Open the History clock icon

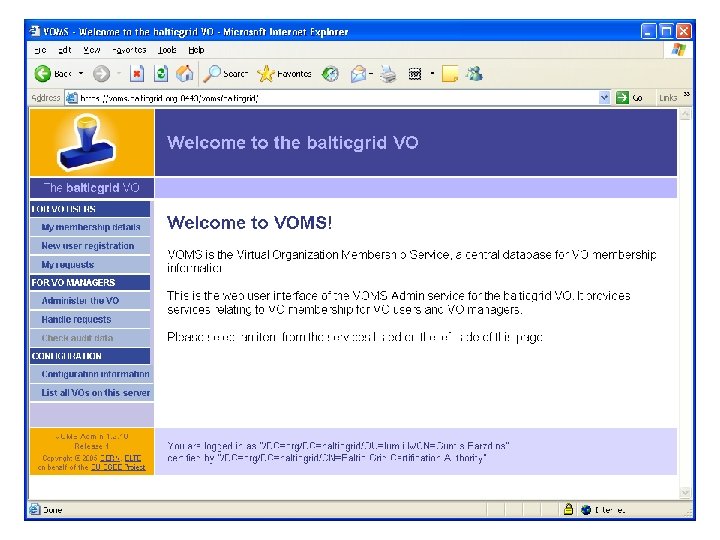pos(330,73)
